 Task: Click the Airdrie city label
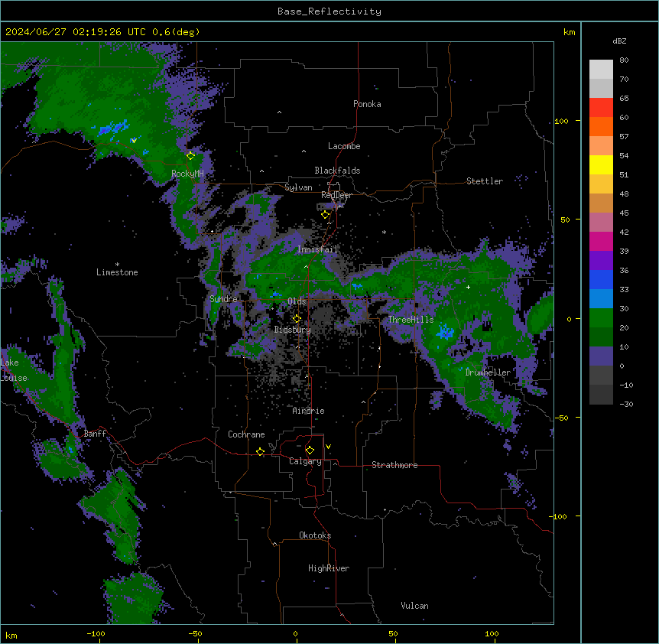(x=309, y=411)
